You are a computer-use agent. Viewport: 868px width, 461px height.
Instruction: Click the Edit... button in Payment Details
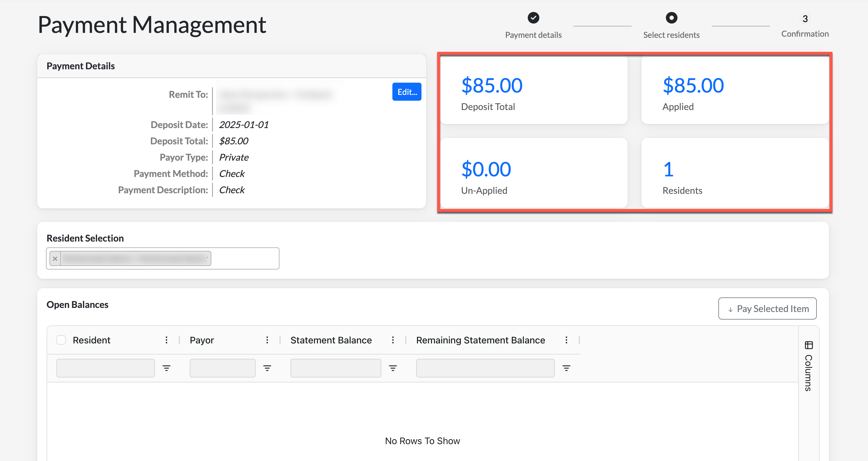[x=407, y=92]
